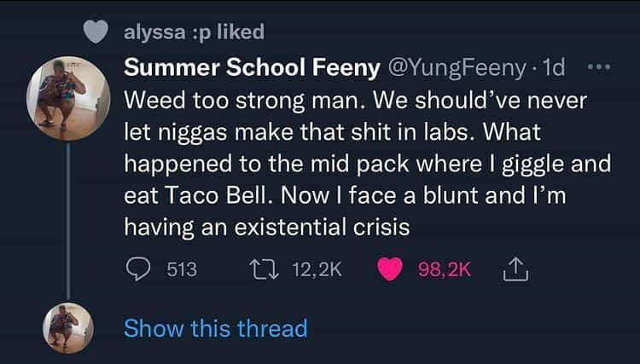Toggle the pink like heart
Screen dimensions: 640x364
pos(391,270)
